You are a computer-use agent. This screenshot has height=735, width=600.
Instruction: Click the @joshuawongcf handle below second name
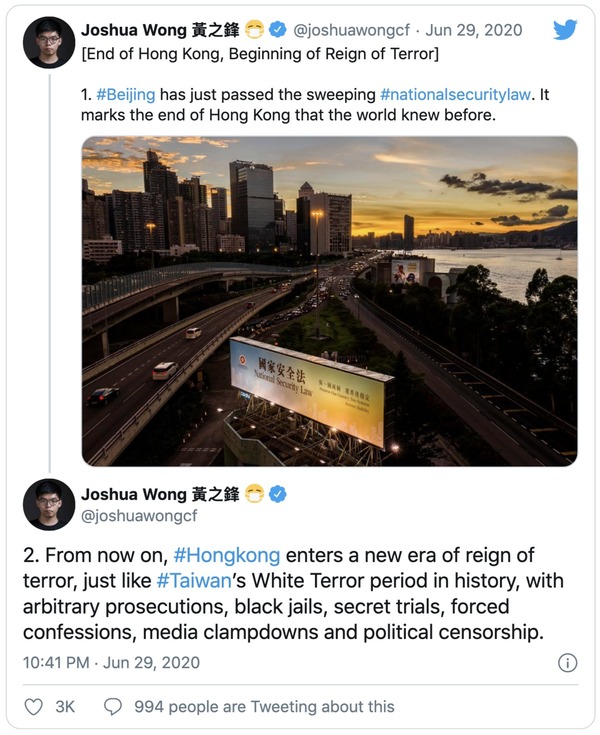(139, 516)
